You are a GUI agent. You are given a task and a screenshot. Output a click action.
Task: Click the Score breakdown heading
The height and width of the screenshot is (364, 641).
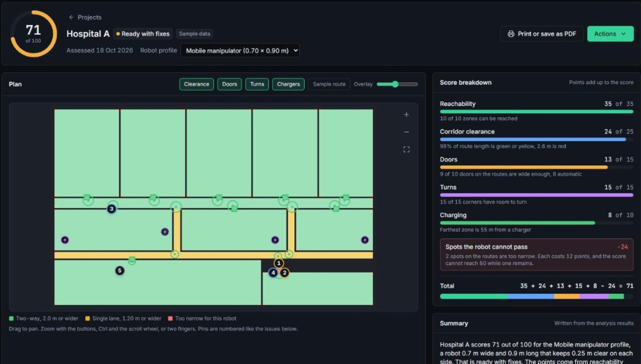(x=465, y=83)
